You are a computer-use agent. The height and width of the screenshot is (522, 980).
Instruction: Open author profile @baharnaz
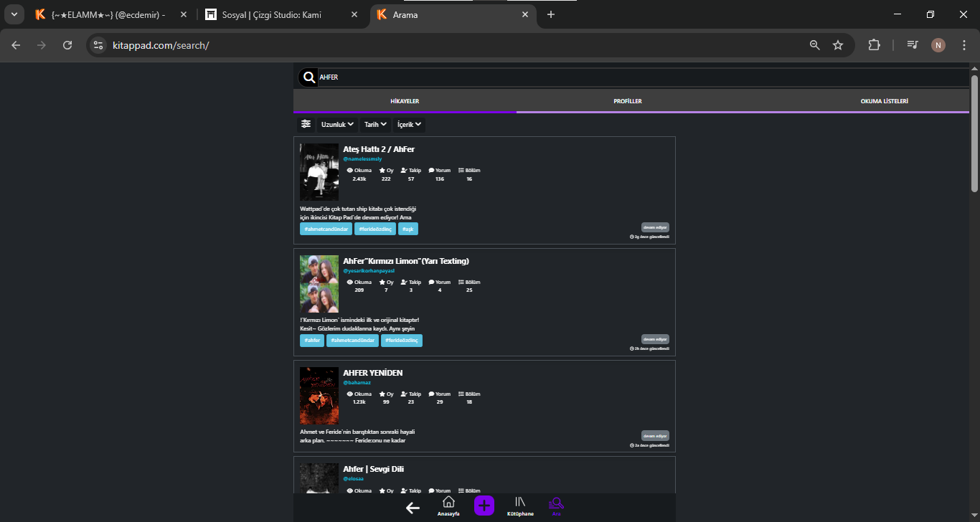(x=357, y=383)
